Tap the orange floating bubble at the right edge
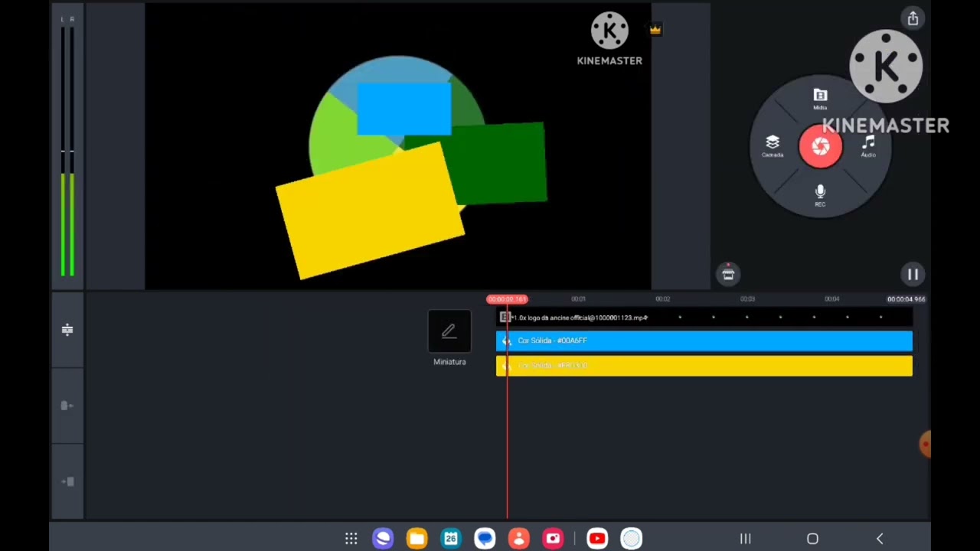Image resolution: width=980 pixels, height=551 pixels. pyautogui.click(x=925, y=444)
